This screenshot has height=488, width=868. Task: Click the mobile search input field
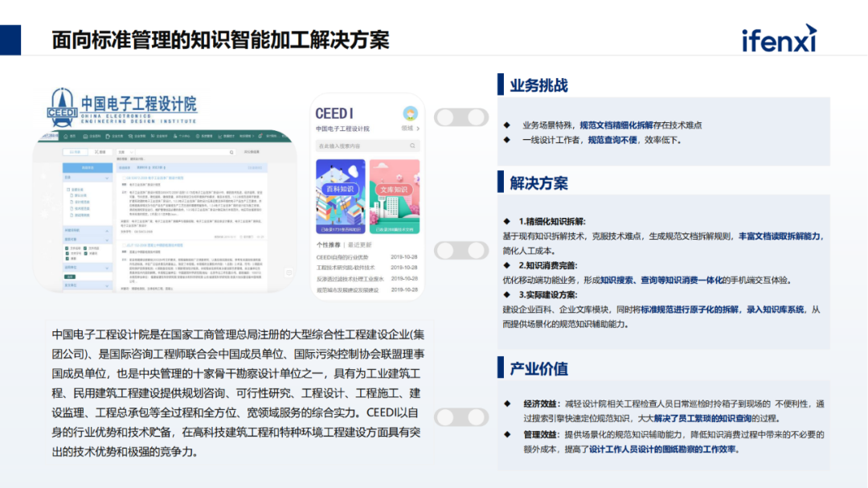pyautogui.click(x=367, y=146)
